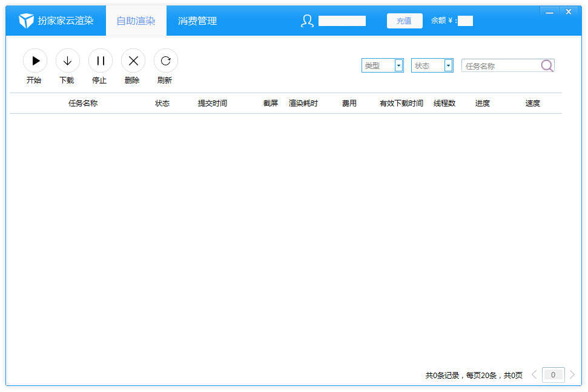
Task: Click the 充值 (Recharge) button
Action: click(404, 21)
